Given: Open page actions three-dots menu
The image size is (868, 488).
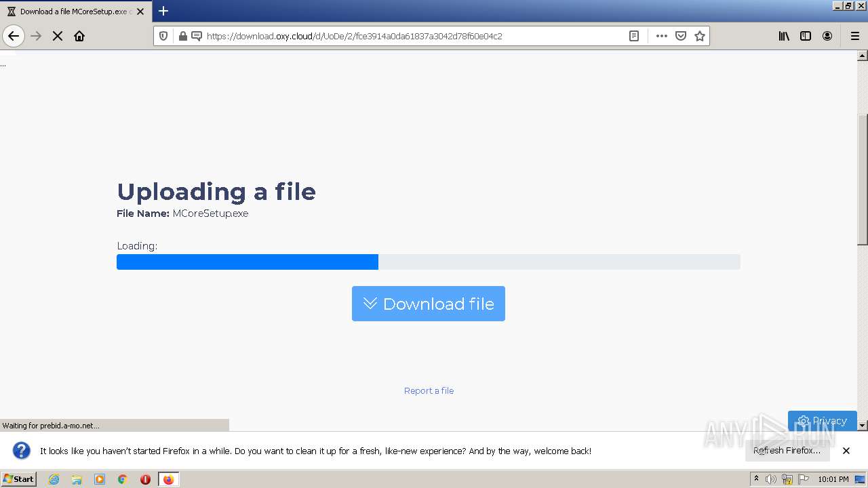Looking at the screenshot, I should 662,36.
